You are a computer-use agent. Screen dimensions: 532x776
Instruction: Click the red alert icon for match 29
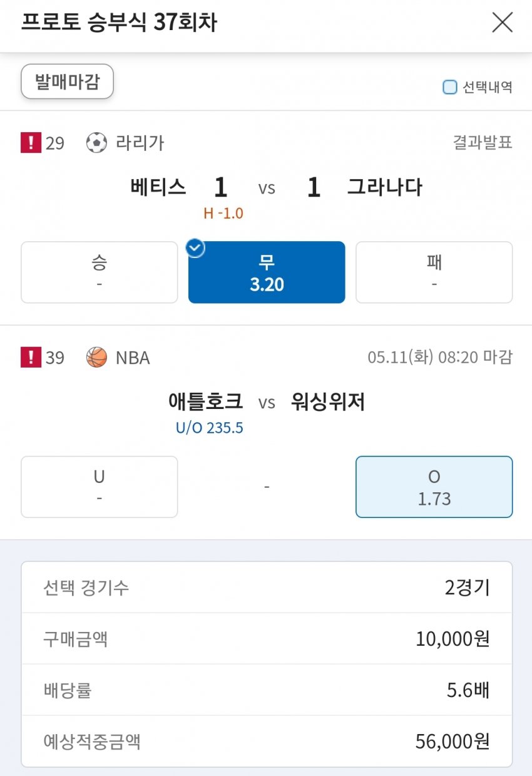pyautogui.click(x=30, y=143)
